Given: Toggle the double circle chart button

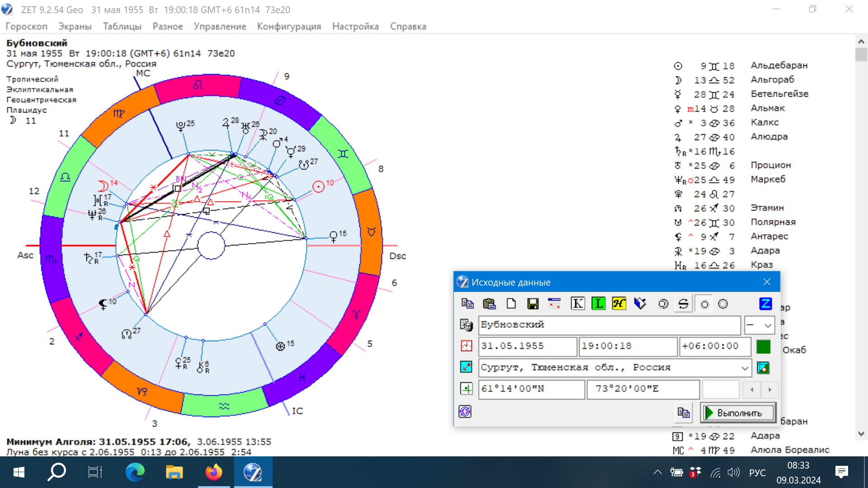Looking at the screenshot, I should click(x=663, y=304).
